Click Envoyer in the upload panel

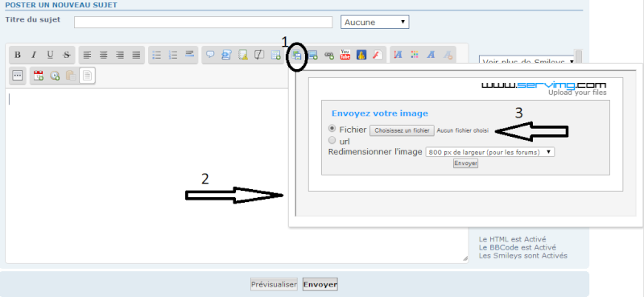tap(466, 163)
